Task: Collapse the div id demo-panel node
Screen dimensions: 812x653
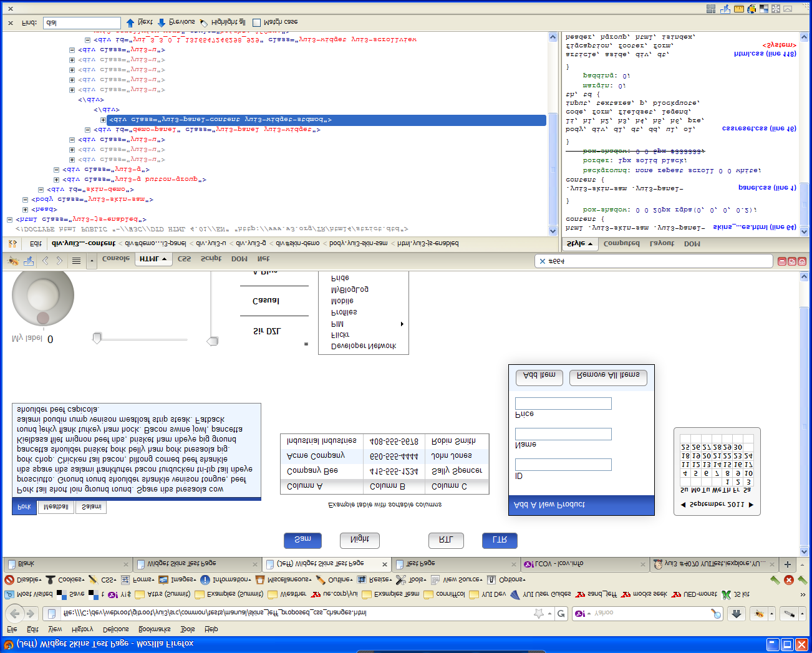Action: [x=87, y=130]
